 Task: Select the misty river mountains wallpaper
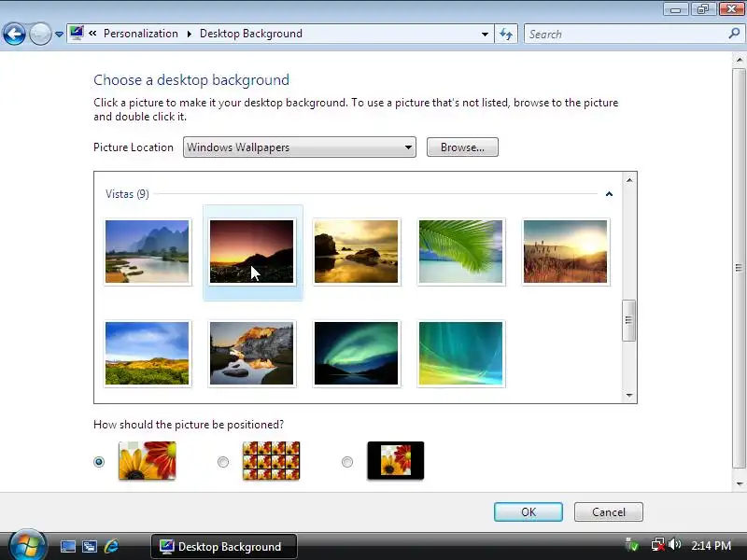click(x=148, y=251)
